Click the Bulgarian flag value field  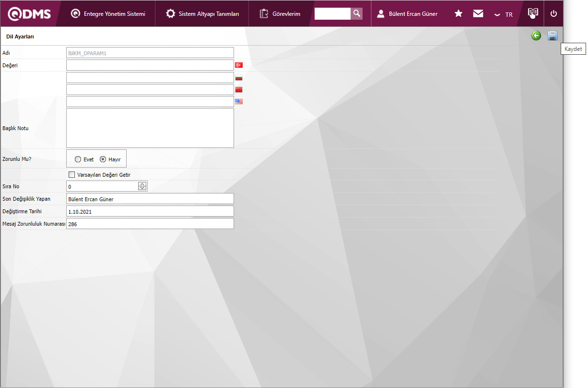tap(150, 77)
